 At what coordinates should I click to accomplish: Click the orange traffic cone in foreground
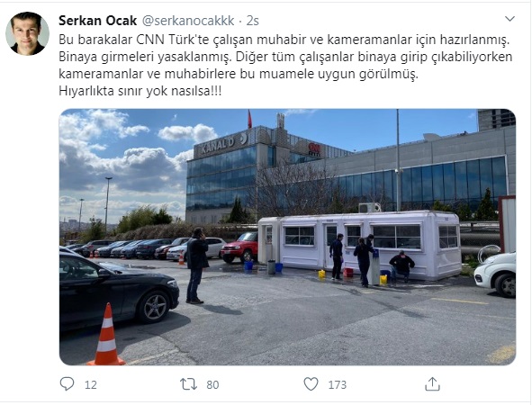pos(106,335)
